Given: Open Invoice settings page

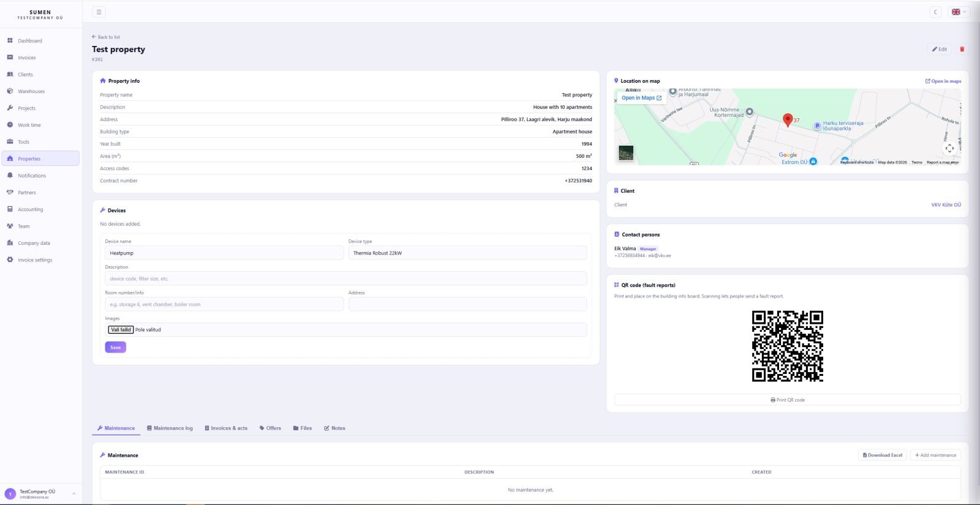Looking at the screenshot, I should click(x=41, y=260).
